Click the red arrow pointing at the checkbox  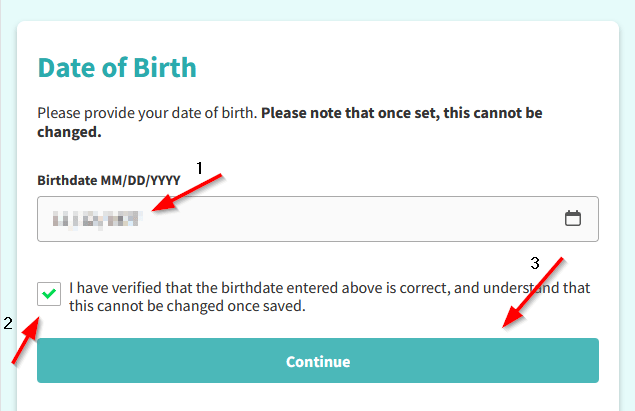pos(26,340)
